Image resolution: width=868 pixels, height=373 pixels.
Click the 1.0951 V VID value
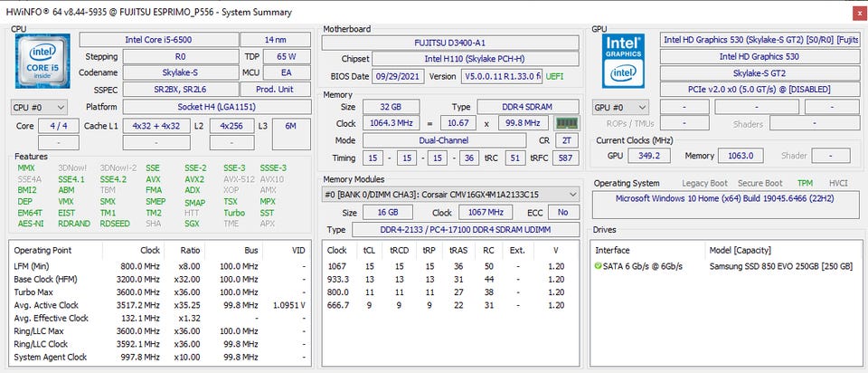click(289, 305)
